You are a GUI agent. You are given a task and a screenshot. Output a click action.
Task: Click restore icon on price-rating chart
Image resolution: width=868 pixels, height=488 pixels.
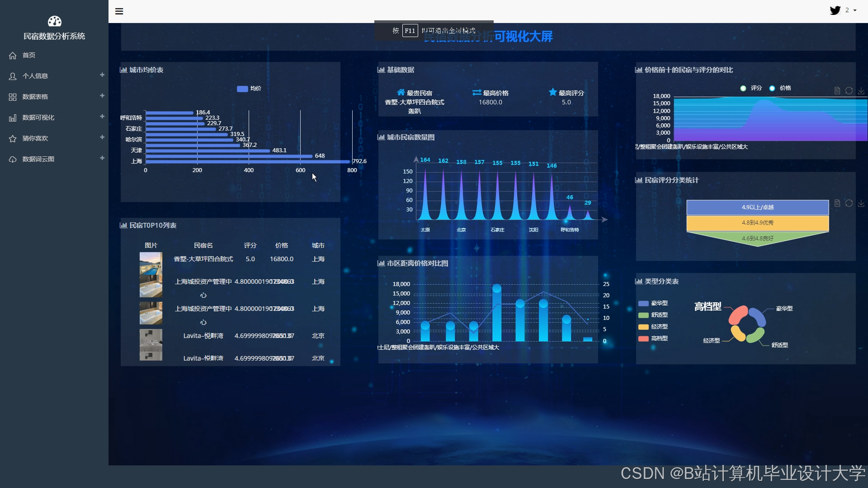[849, 91]
